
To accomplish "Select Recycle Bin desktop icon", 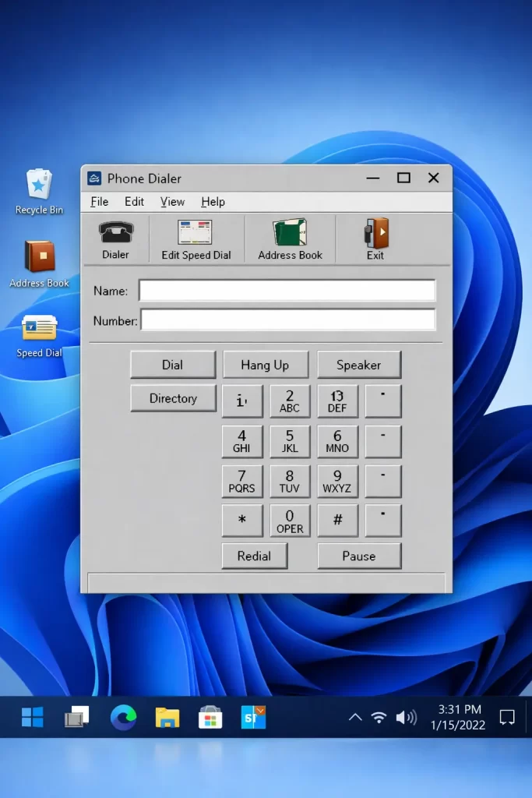I will [x=39, y=192].
